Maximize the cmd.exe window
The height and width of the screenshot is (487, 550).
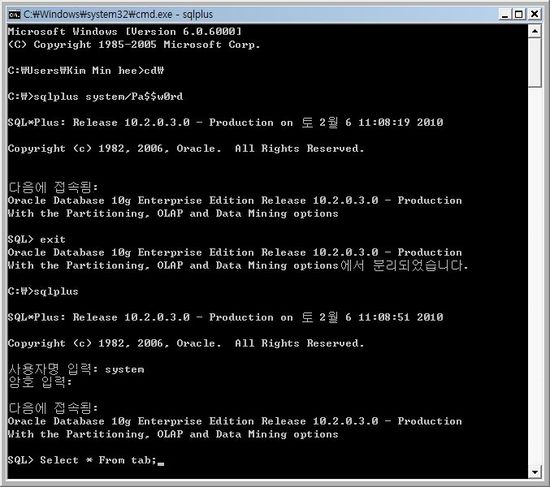pos(519,14)
